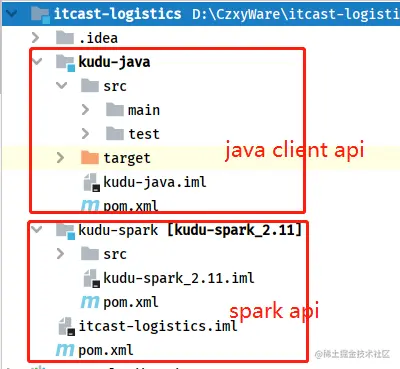Image resolution: width=400 pixels, height=369 pixels.
Task: Select pom.xml in kudu-java module
Action: [131, 206]
